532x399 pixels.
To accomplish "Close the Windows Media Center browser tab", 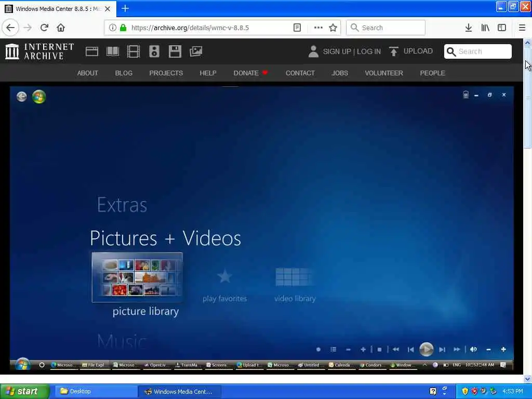I will coord(108,9).
